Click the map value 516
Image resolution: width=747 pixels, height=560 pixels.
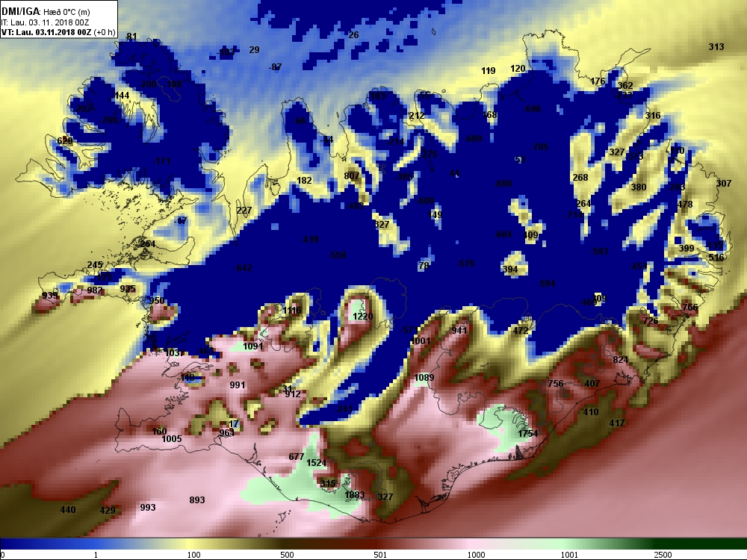tap(716, 257)
